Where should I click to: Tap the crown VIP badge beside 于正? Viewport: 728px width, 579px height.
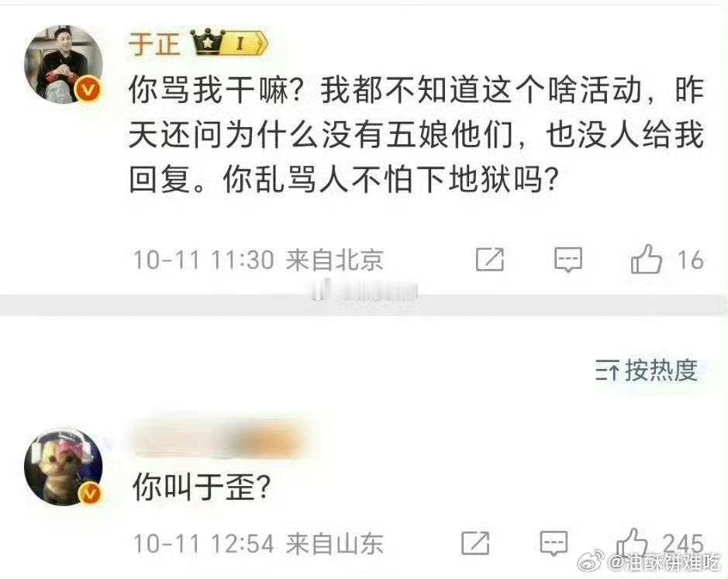(229, 43)
